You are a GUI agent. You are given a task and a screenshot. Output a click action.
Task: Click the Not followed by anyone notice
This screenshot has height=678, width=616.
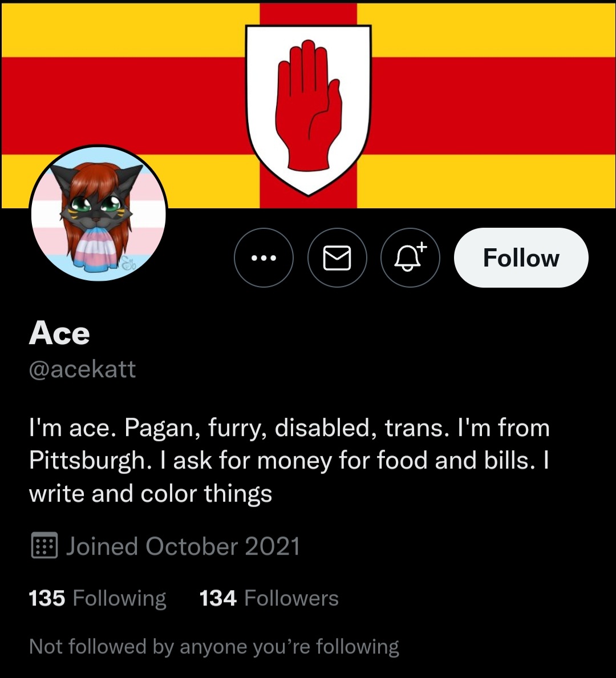click(x=214, y=647)
